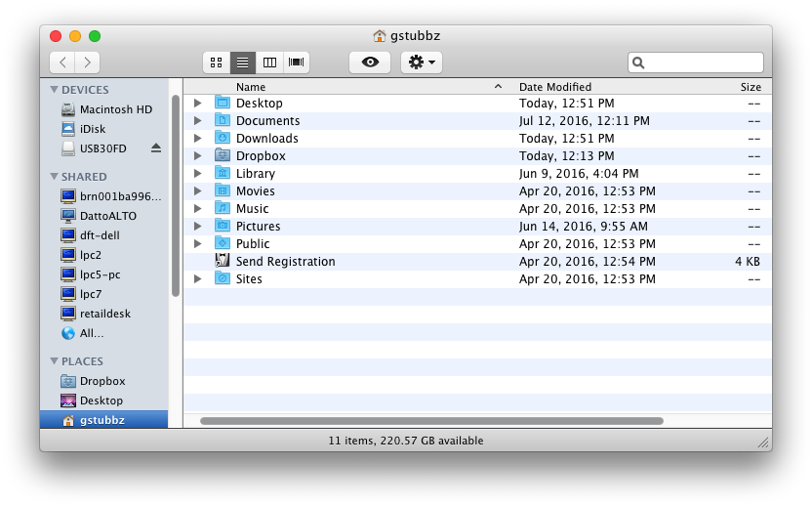Expand the Sites folder disclosure triangle
812x506 pixels.
197,279
